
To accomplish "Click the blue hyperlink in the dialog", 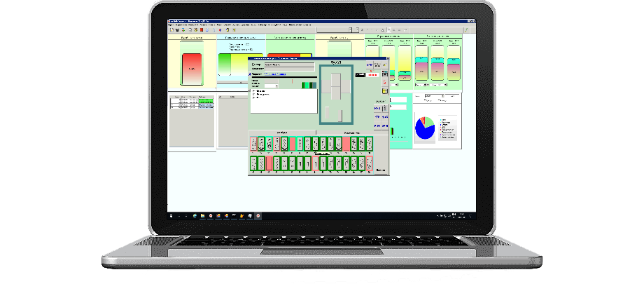I will (x=276, y=74).
